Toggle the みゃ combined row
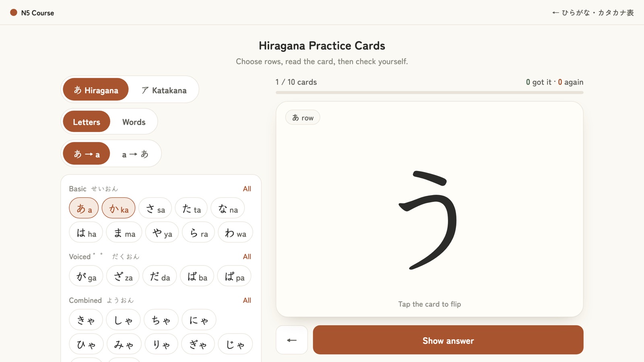 coord(124,344)
